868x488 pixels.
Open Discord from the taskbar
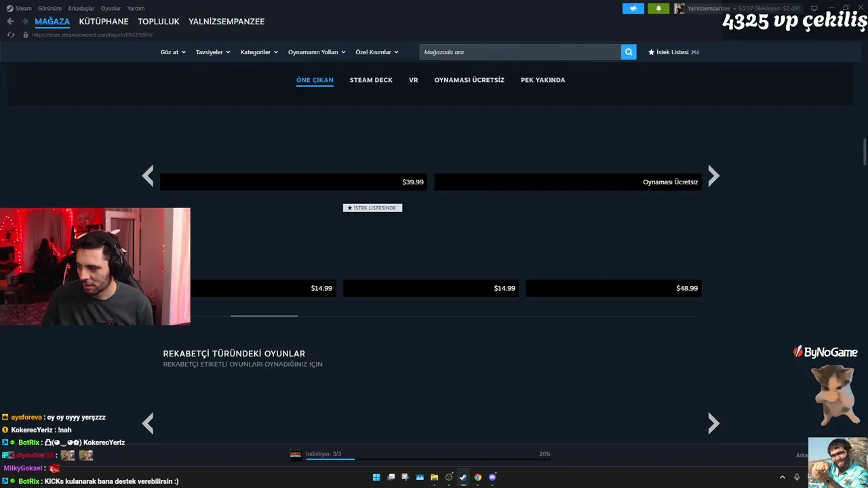492,477
